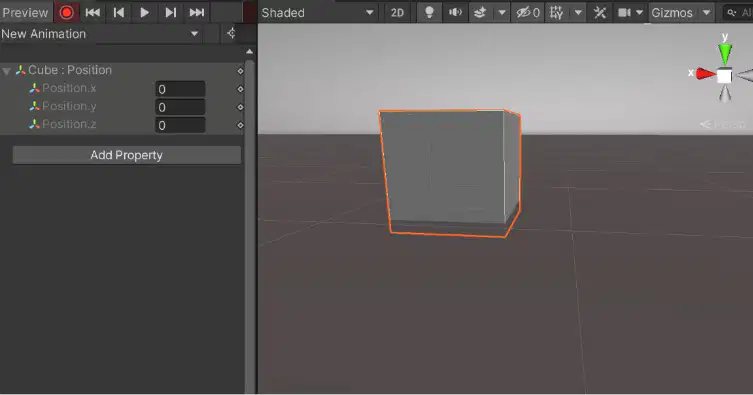Play the animation clip
This screenshot has width=753, height=395.
click(144, 12)
